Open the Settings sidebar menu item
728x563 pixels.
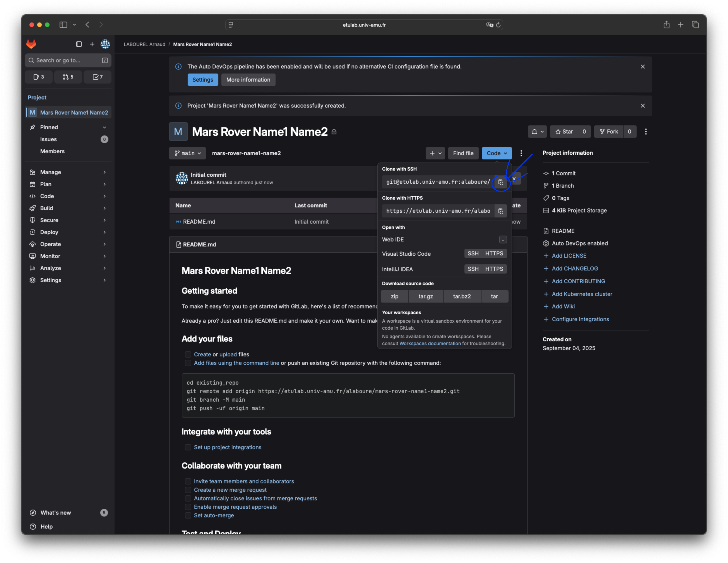(x=51, y=280)
